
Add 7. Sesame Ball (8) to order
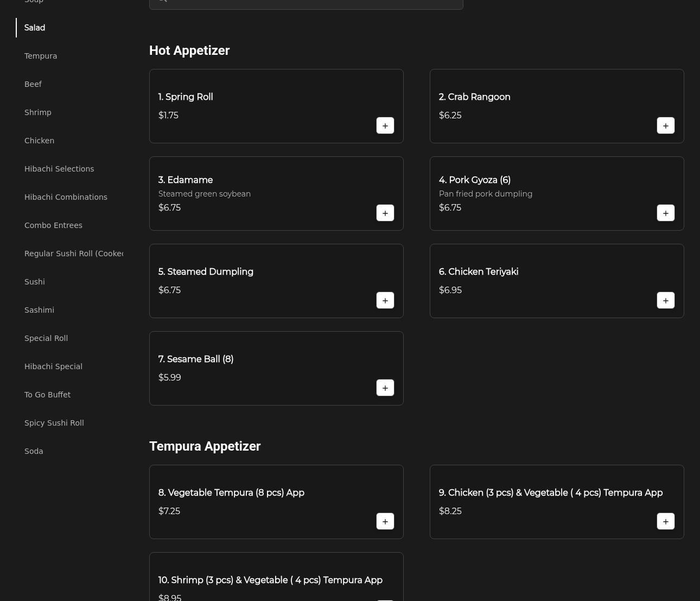[385, 388]
